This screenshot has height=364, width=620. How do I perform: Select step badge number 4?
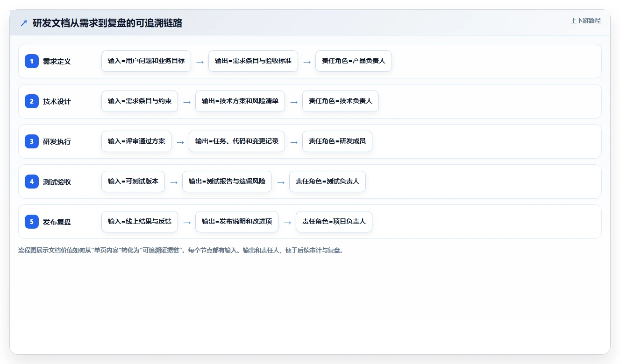click(x=32, y=182)
